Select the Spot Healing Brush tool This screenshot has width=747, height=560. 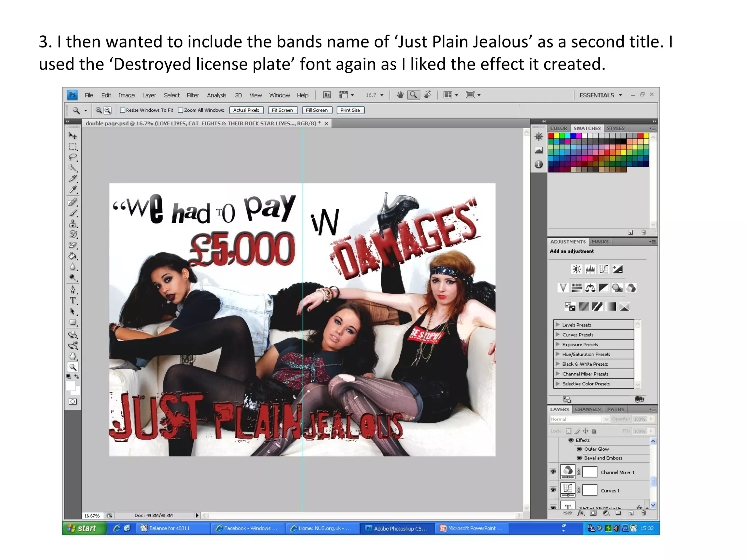click(73, 202)
